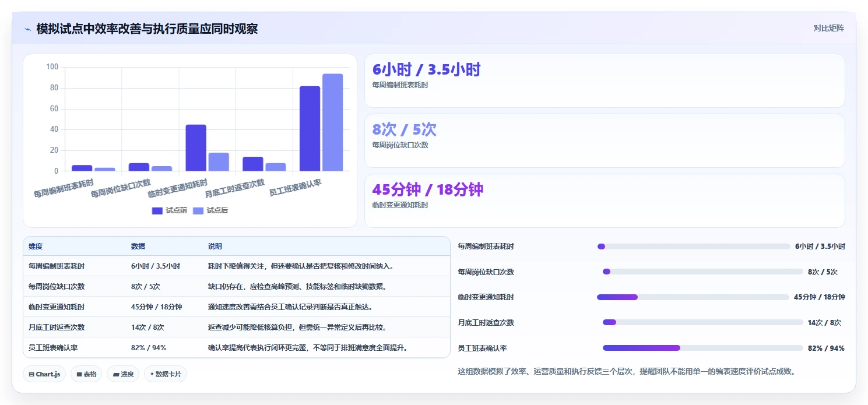Image resolution: width=868 pixels, height=405 pixels.
Task: Click the 对比矩阵 label in header
Action: coord(828,28)
